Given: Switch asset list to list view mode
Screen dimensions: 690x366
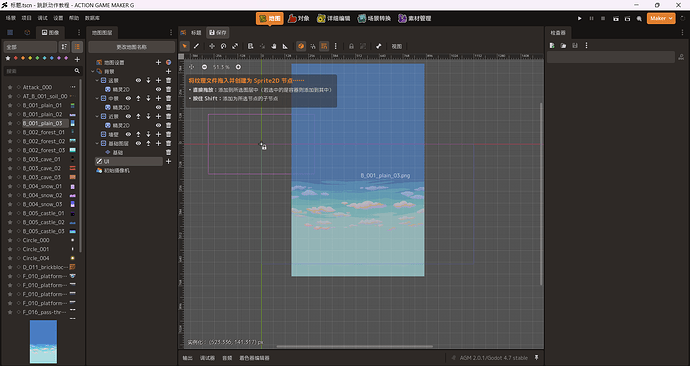Looking at the screenshot, I should 77,47.
